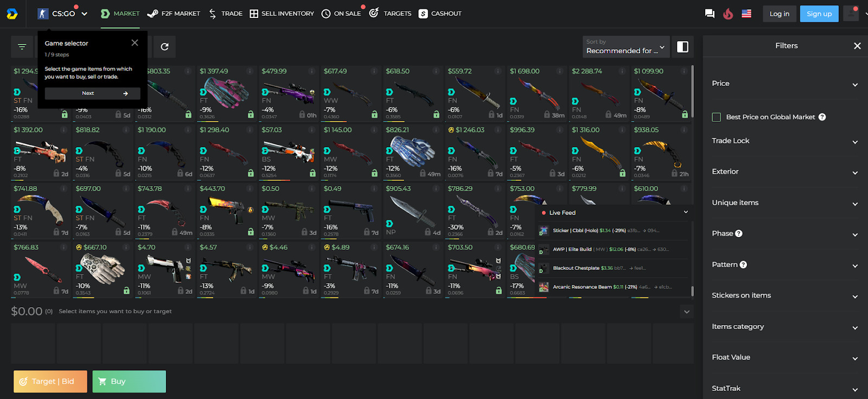Select the $905.43 knife item
Viewport: 868px width, 399px height.
(413, 211)
